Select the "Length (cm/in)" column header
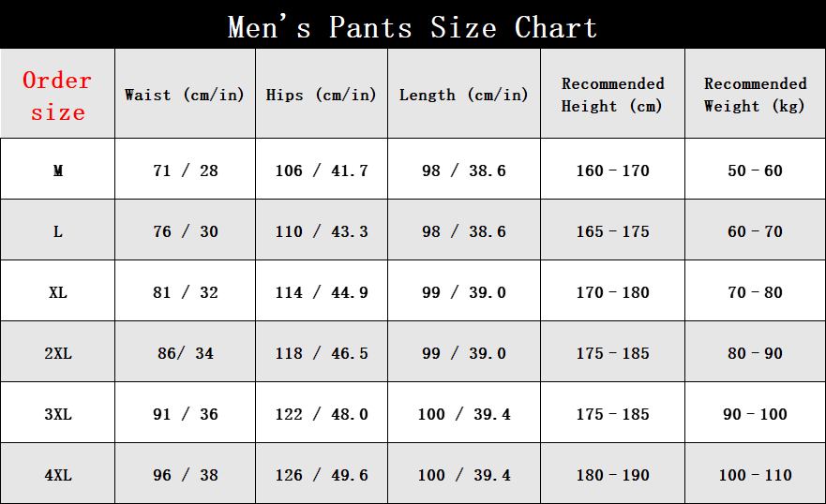Screen dimensions: 826x504 tap(463, 95)
